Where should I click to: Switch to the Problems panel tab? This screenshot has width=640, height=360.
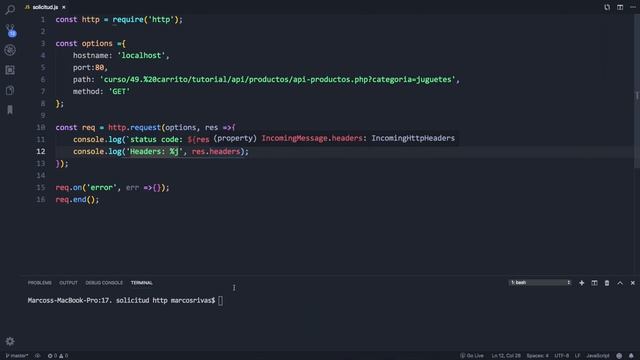click(40, 283)
